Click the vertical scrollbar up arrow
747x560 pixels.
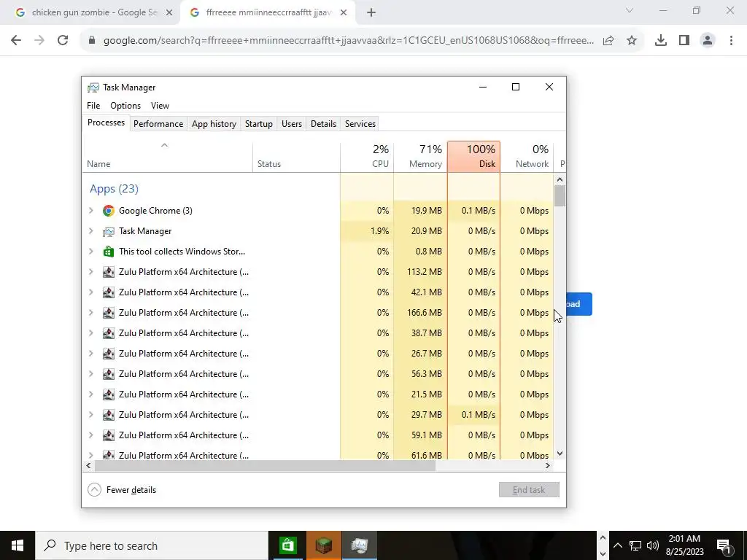560,179
